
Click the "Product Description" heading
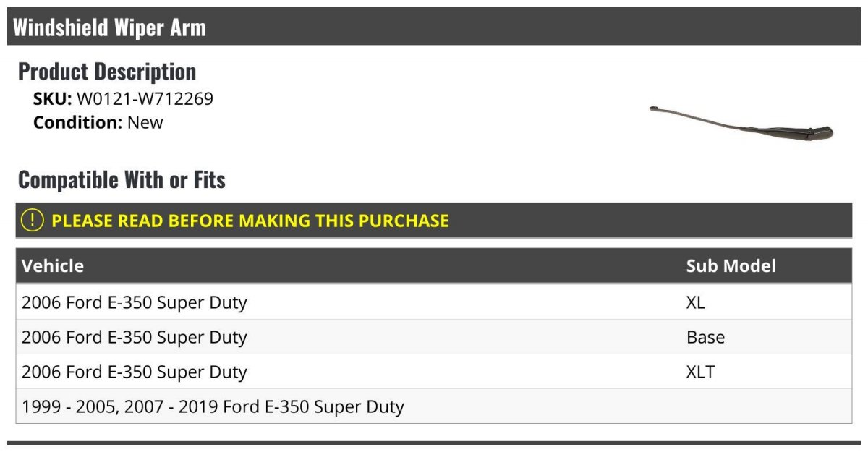(107, 72)
